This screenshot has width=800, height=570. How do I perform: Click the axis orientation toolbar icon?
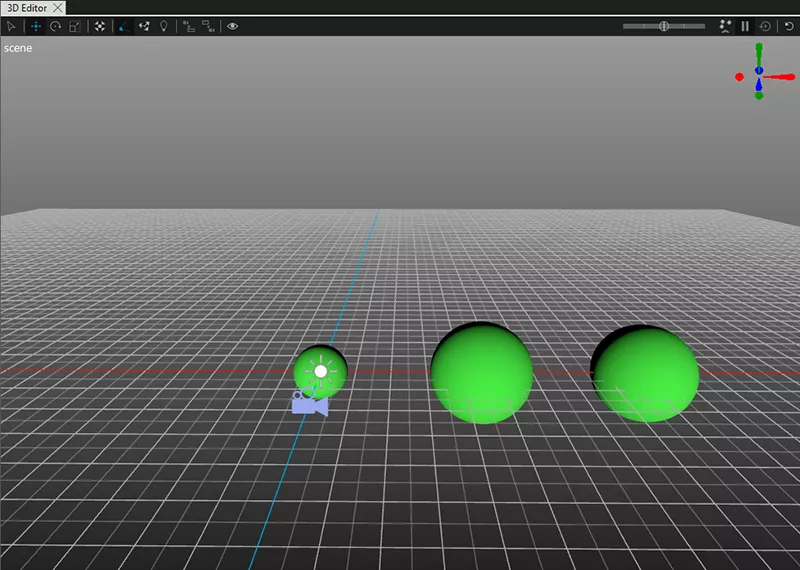[x=145, y=26]
